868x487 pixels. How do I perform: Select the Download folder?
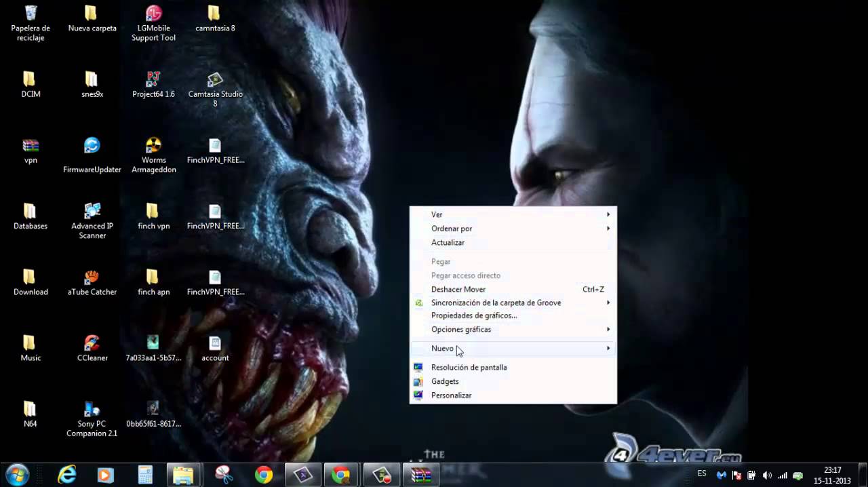31,281
